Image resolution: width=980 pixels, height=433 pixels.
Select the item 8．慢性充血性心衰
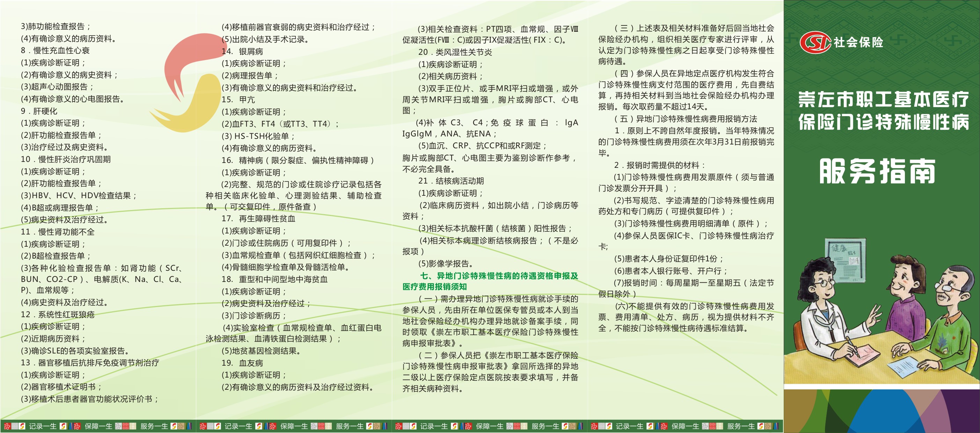(x=56, y=51)
